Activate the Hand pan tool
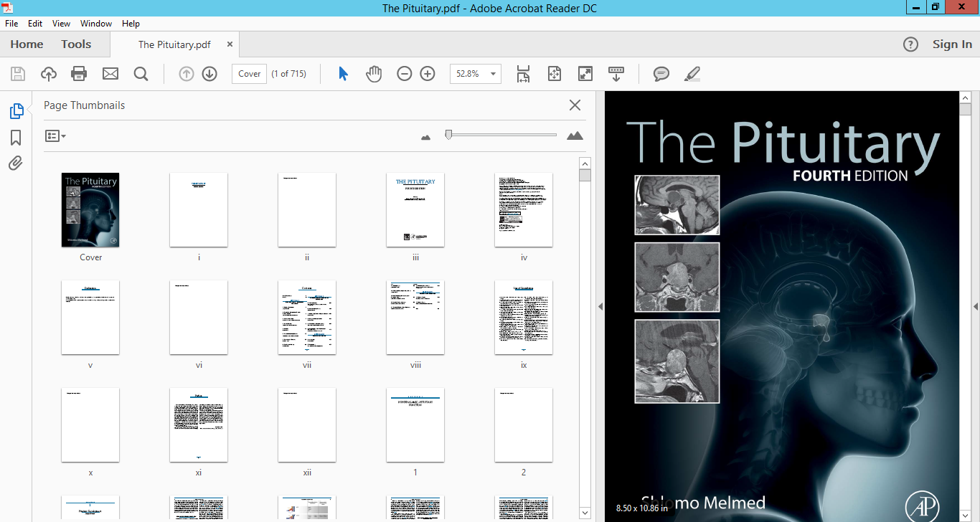 (x=374, y=74)
